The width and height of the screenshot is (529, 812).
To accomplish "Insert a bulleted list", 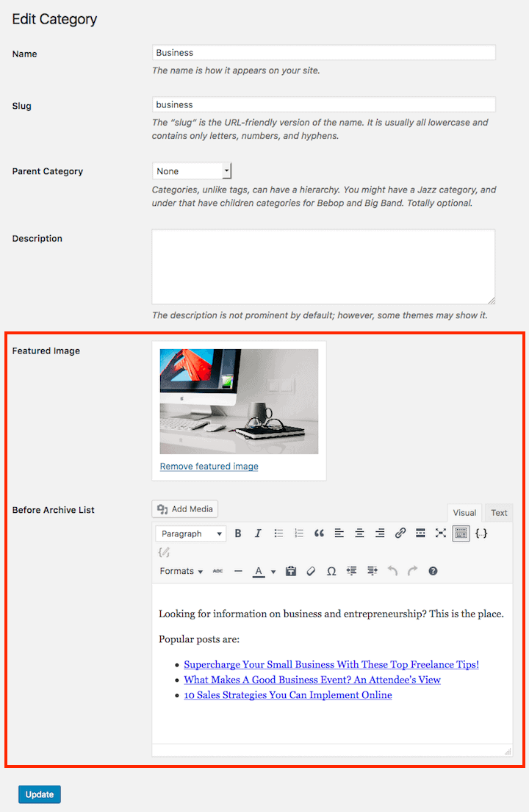I will (278, 533).
